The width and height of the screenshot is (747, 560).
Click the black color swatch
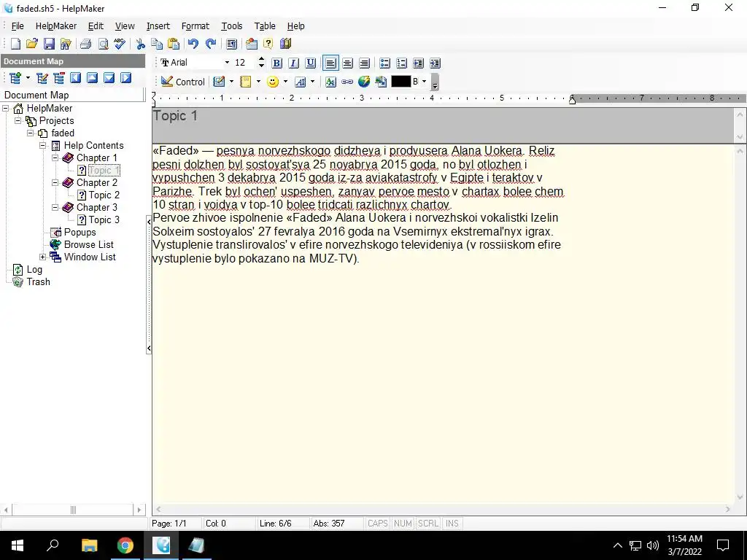400,82
